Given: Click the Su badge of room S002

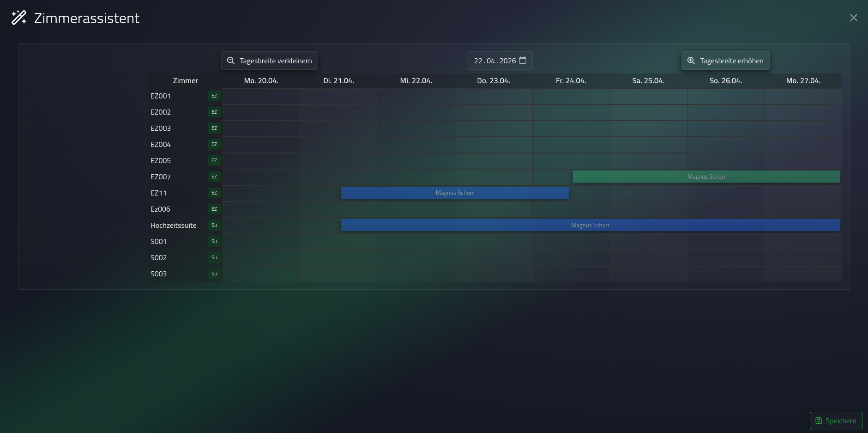Looking at the screenshot, I should point(214,258).
